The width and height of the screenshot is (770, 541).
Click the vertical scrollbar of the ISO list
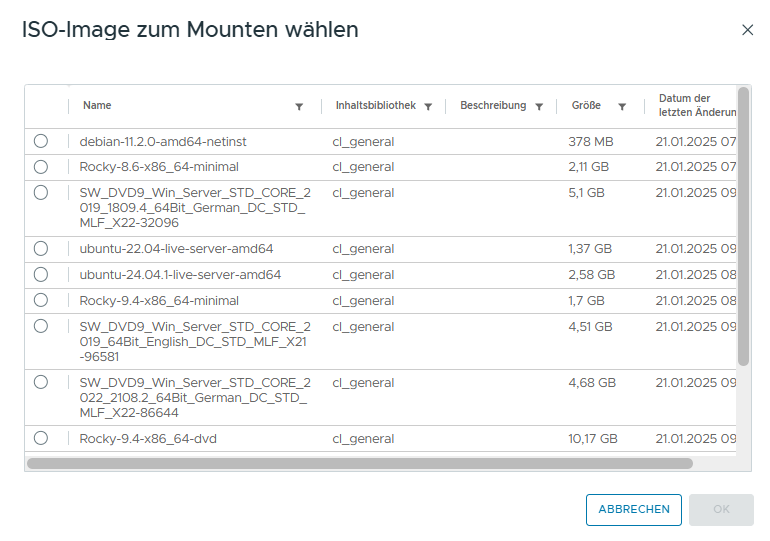(743, 226)
